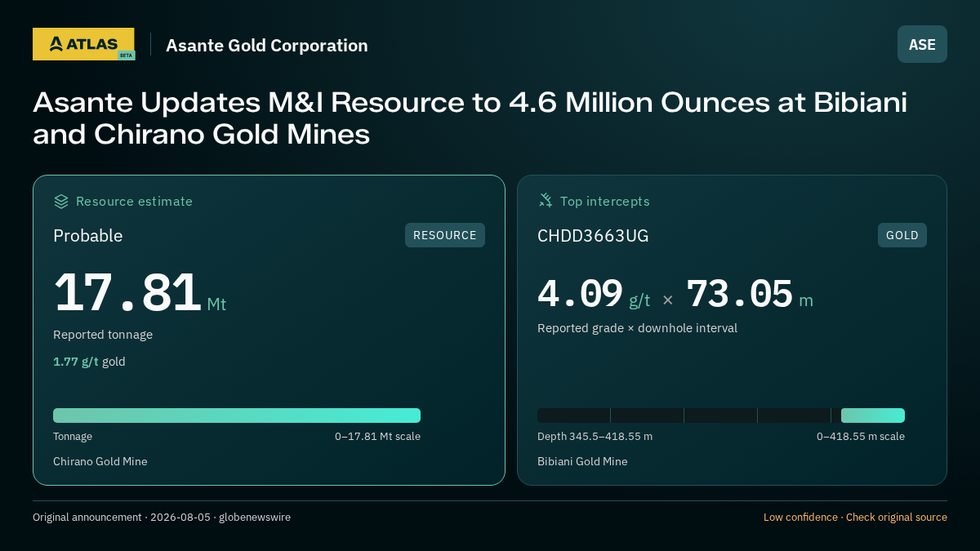
Task: Click the 4.09 g/t grade value
Action: click(594, 295)
